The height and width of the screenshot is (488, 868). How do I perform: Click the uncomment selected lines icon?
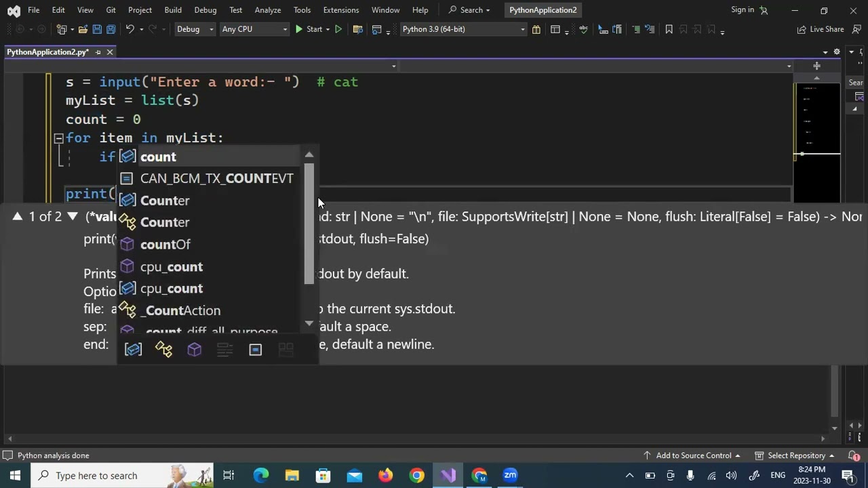(x=650, y=29)
